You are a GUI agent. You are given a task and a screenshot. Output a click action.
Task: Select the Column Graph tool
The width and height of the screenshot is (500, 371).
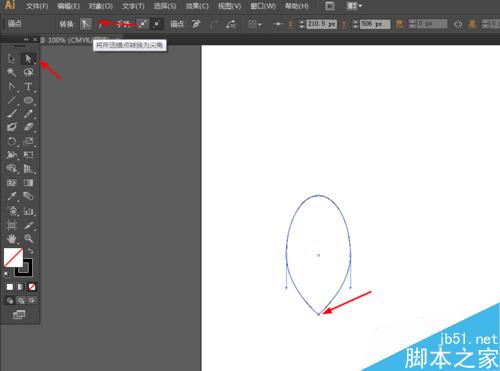coord(28,211)
